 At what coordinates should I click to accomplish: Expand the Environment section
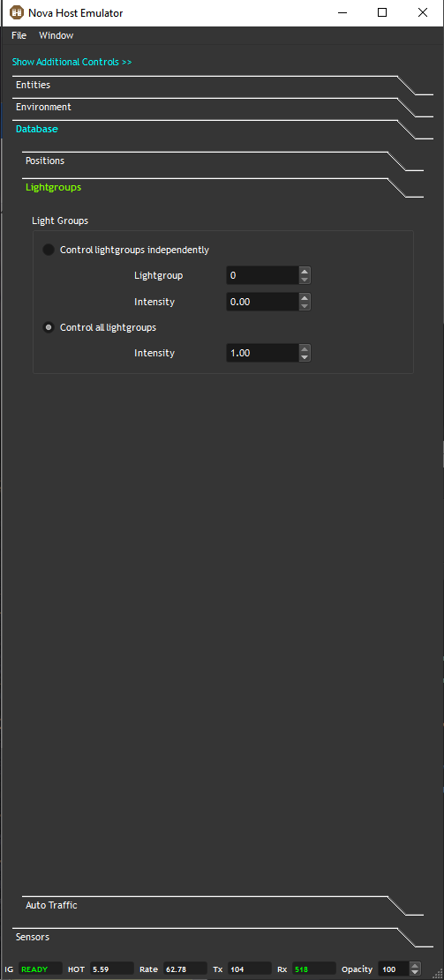(x=44, y=107)
